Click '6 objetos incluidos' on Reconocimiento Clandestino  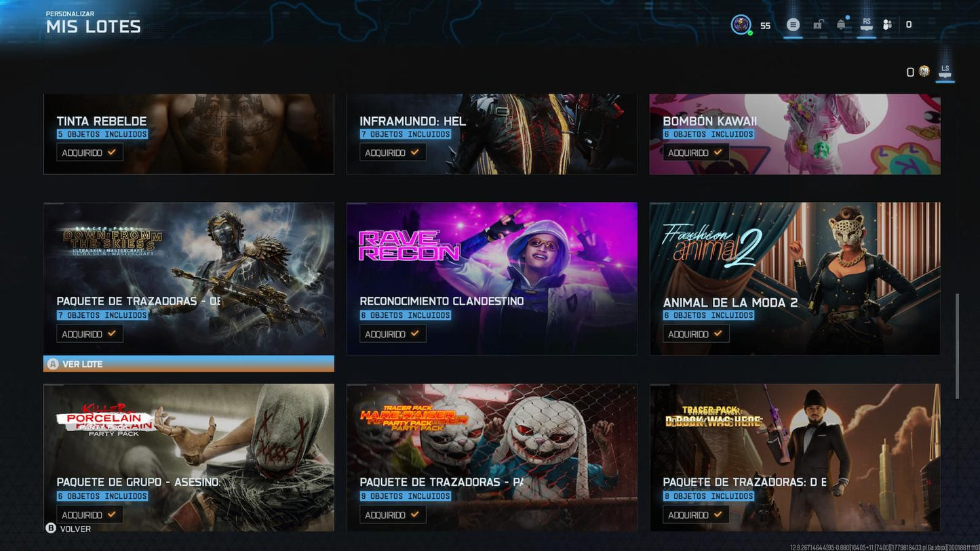click(406, 315)
